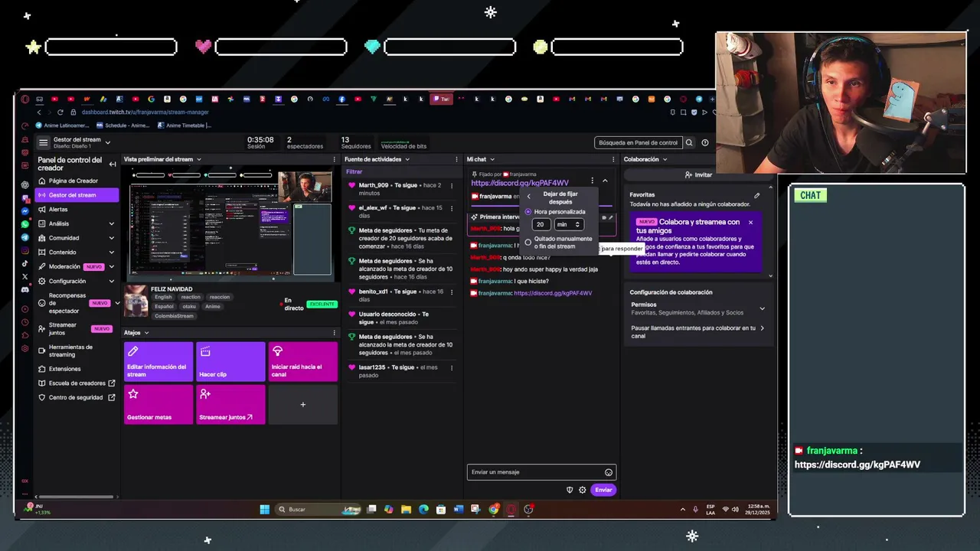Open the pinned message options menu
The width and height of the screenshot is (980, 551).
(x=592, y=181)
